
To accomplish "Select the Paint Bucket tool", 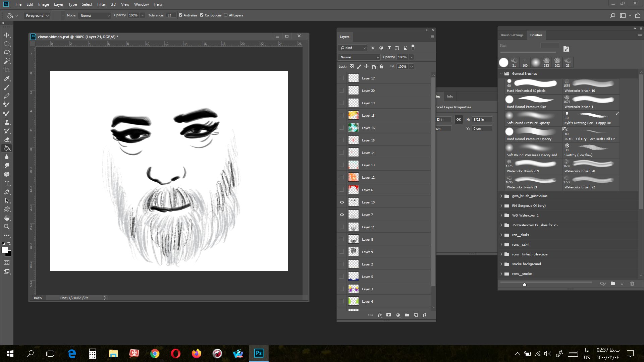I will 7,148.
